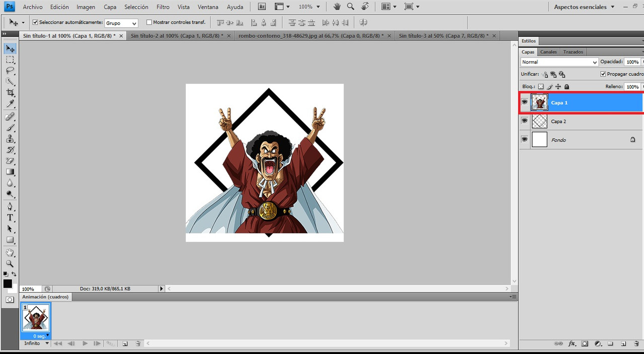Open the '0 seg.' frame delay dropdown
The height and width of the screenshot is (354, 644).
(x=40, y=336)
